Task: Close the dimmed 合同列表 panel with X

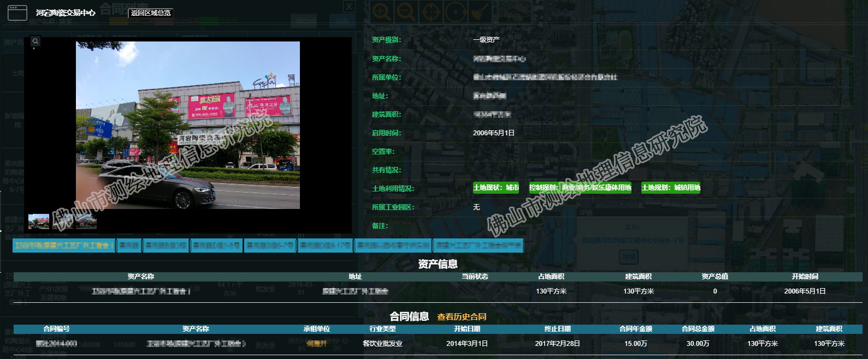Action: point(349,7)
